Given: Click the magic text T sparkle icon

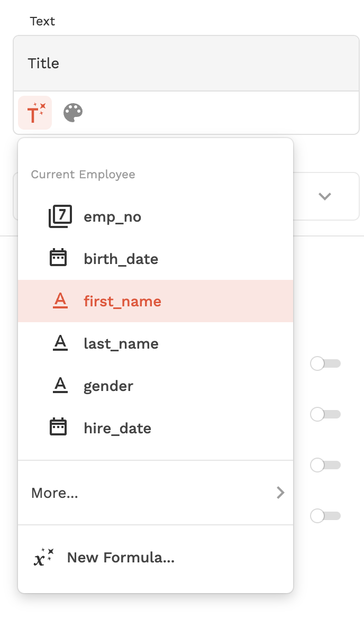Looking at the screenshot, I should (35, 113).
